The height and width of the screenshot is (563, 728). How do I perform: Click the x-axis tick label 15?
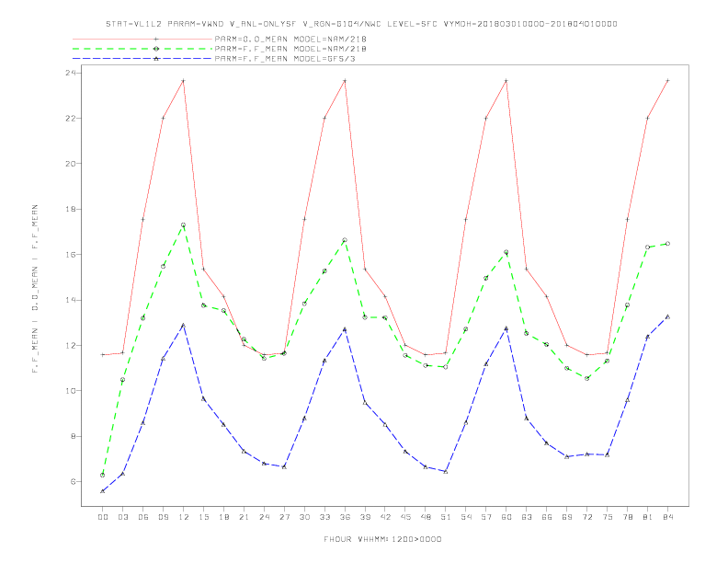pyautogui.click(x=203, y=517)
